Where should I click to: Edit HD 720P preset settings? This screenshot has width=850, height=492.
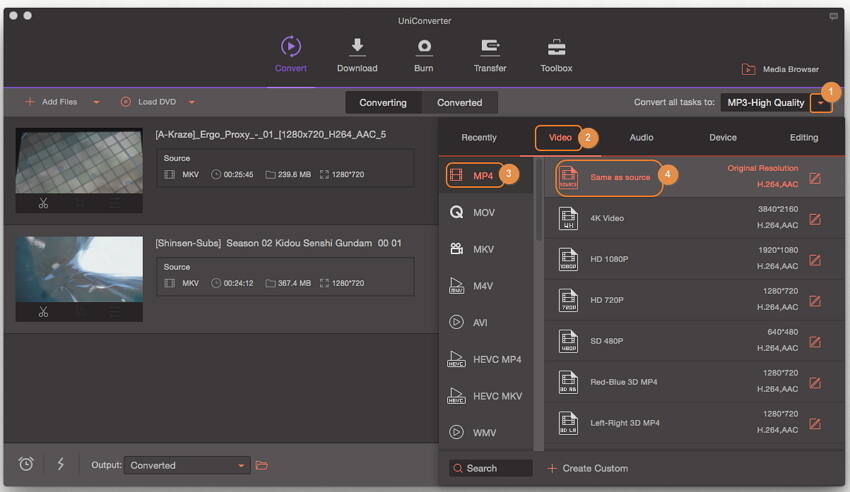click(815, 301)
